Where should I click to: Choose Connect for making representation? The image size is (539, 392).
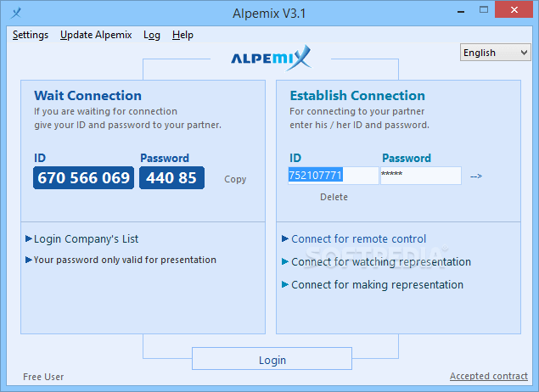377,285
